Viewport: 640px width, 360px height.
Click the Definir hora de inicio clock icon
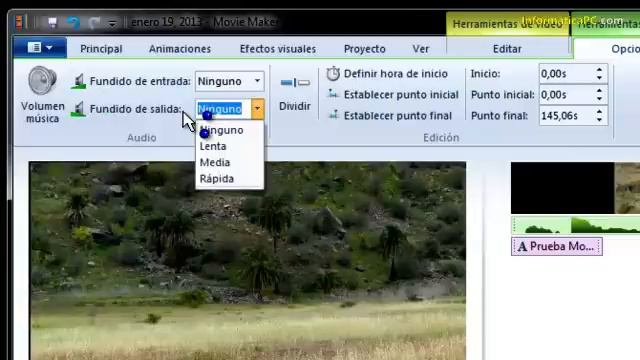(x=333, y=73)
